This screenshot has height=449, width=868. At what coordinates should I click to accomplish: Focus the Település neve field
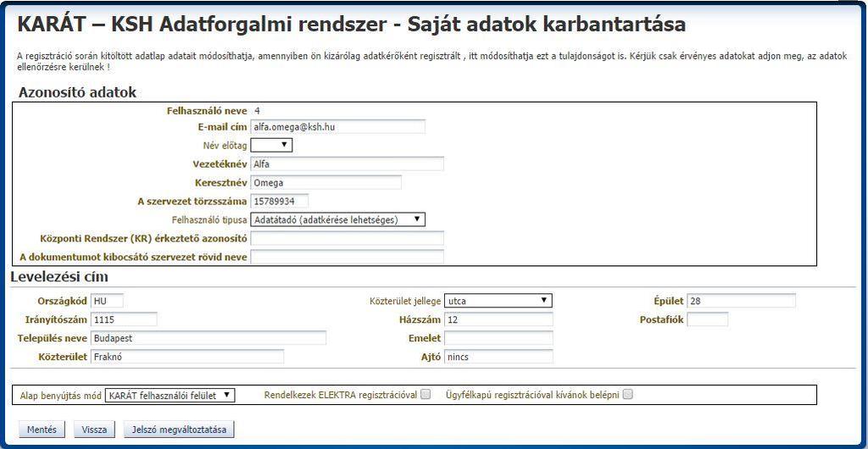coord(209,338)
